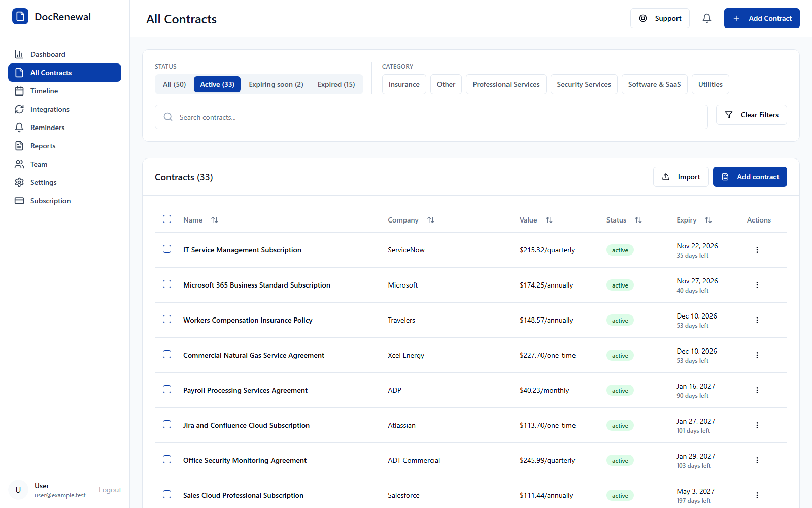Image resolution: width=812 pixels, height=508 pixels.
Task: Sort contracts by Name column arrows
Action: click(215, 220)
